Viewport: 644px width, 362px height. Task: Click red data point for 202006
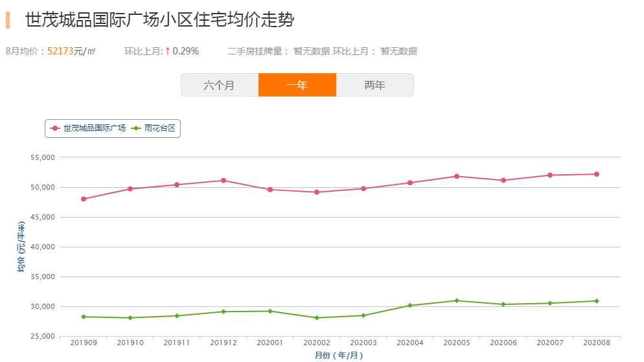click(x=503, y=181)
